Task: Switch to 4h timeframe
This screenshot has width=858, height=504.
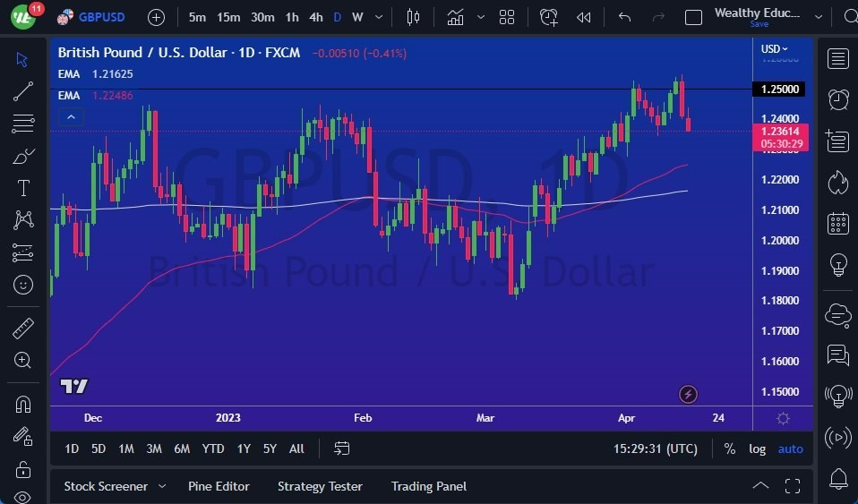Action: coord(316,18)
